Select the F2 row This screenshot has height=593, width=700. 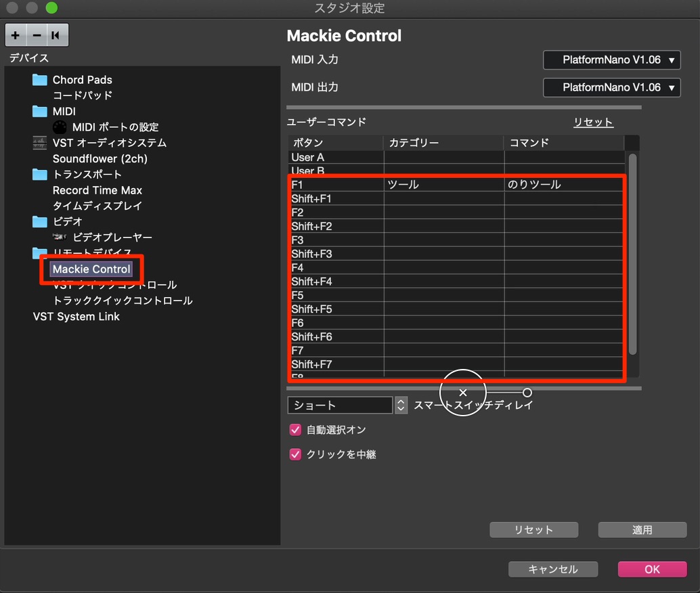[456, 213]
